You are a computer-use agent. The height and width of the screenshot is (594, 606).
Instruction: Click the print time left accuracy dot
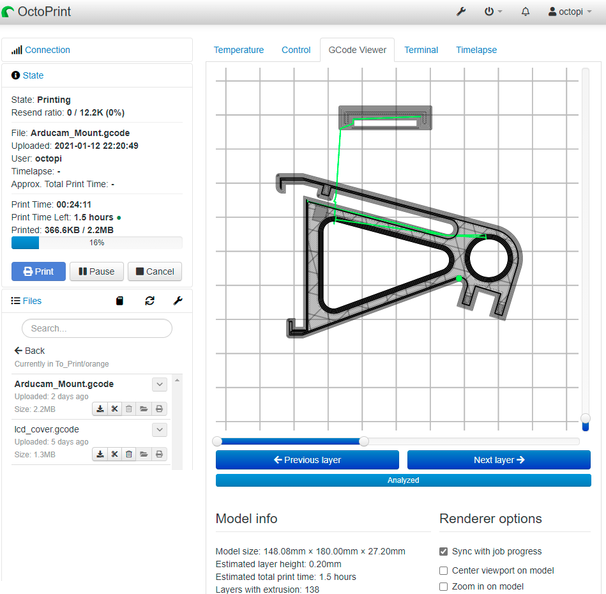tap(119, 218)
